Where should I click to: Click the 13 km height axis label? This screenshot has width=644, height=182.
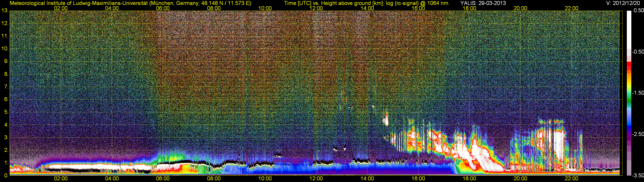pyautogui.click(x=5, y=10)
